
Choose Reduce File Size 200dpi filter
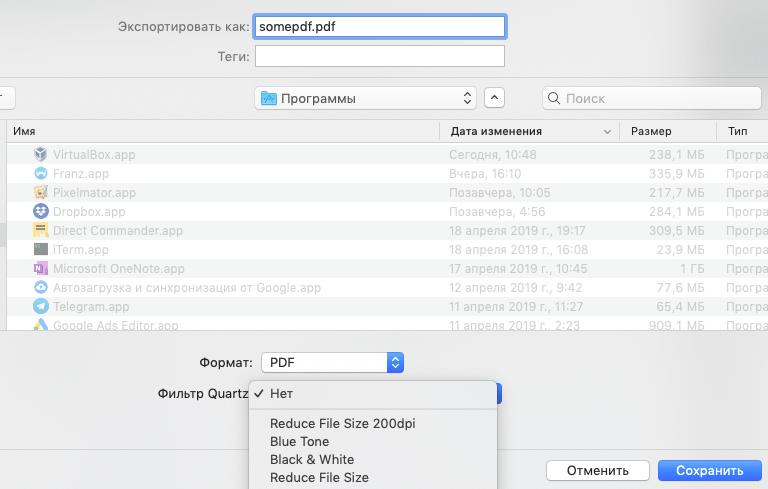[x=373, y=423]
